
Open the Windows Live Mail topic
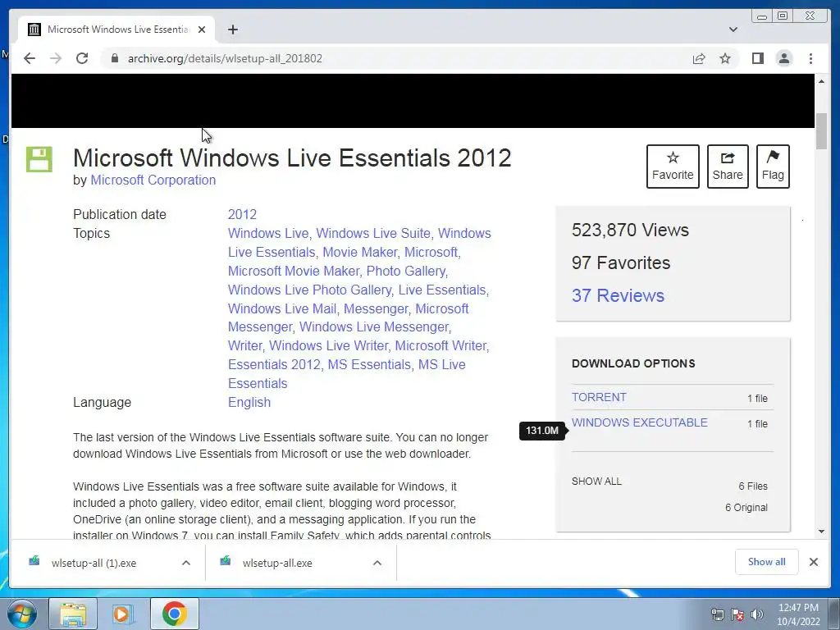[282, 308]
